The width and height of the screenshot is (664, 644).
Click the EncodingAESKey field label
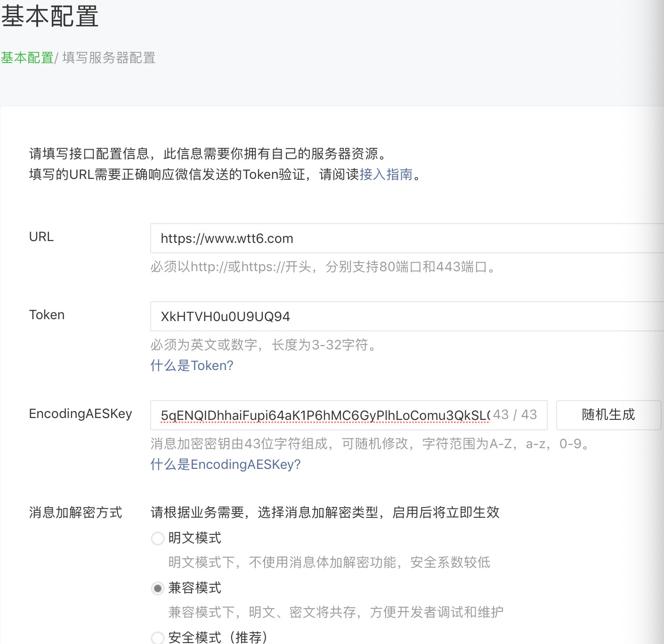81,413
